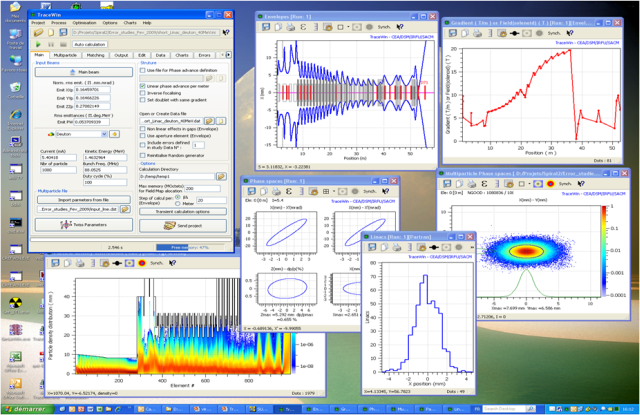Expand the grid layout dropdown in Phase spaces toolbar
Screen dimensions: 640x415
pos(334,191)
